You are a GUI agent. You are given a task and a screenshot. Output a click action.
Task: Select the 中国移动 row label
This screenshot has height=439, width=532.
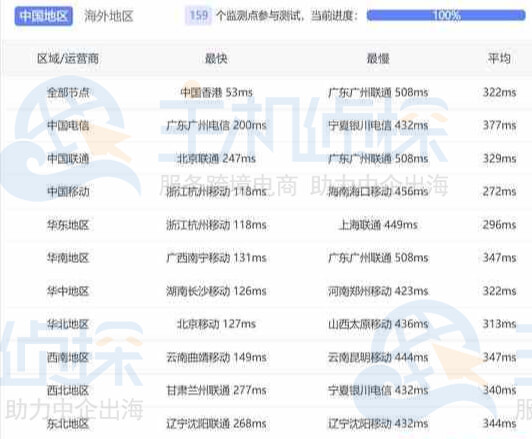click(x=68, y=192)
